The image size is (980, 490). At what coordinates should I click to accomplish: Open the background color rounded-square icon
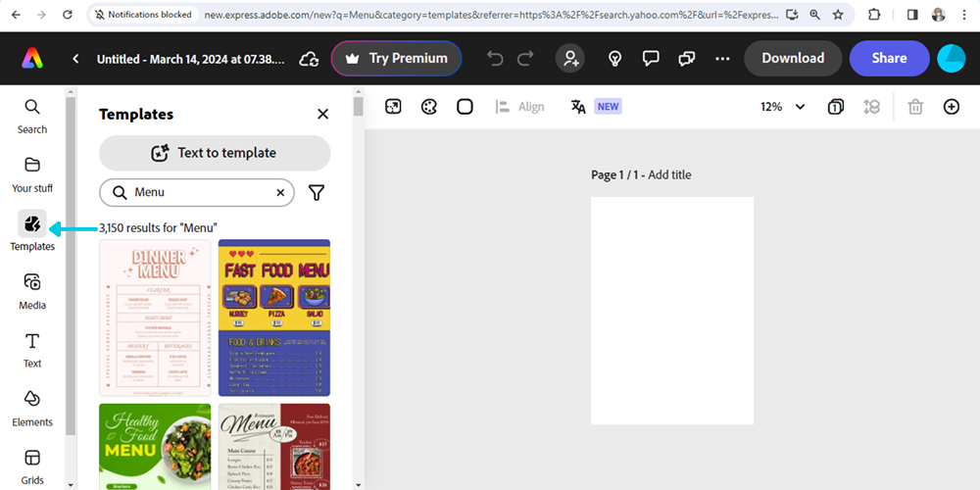[x=465, y=107]
